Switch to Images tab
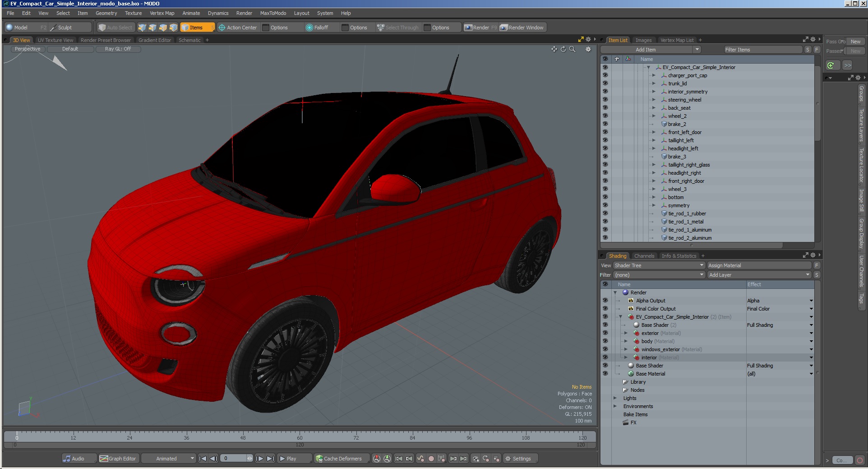Viewport: 868px width, 469px height. (x=643, y=40)
